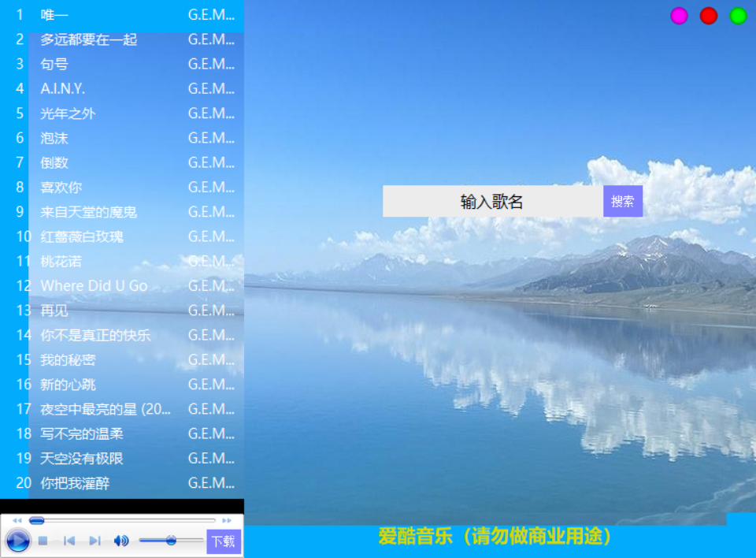Click the 输入歌名 search input field

click(492, 201)
